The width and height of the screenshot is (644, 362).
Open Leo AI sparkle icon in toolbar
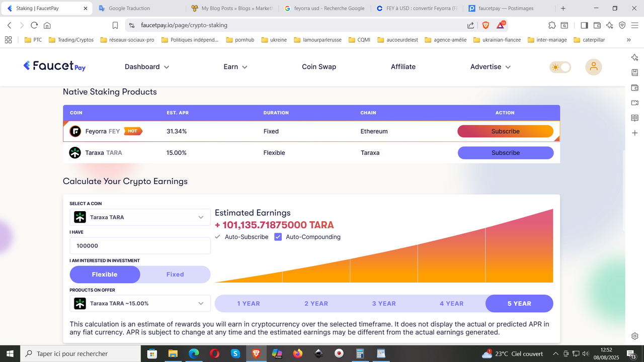[610, 25]
